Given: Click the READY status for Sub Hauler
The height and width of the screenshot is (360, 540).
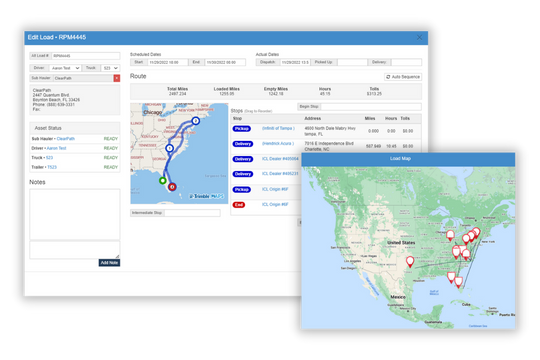Looking at the screenshot, I should pyautogui.click(x=111, y=138).
